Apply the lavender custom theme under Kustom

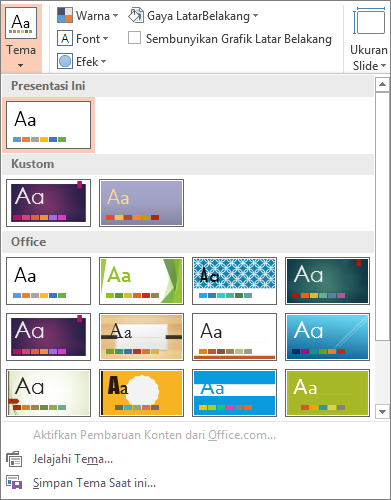(141, 203)
